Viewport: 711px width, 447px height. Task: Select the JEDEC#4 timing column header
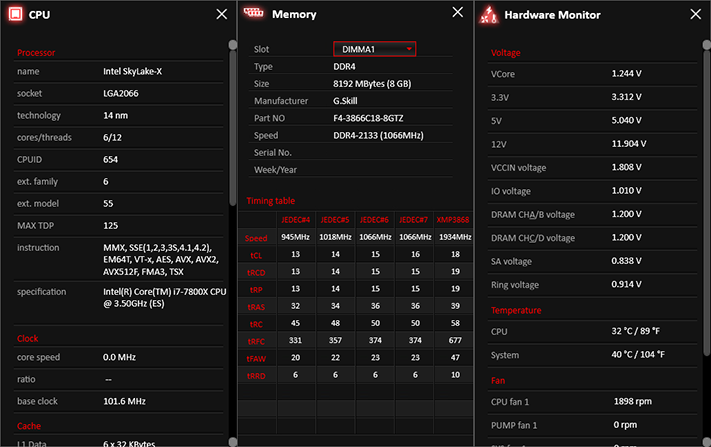[x=296, y=220]
